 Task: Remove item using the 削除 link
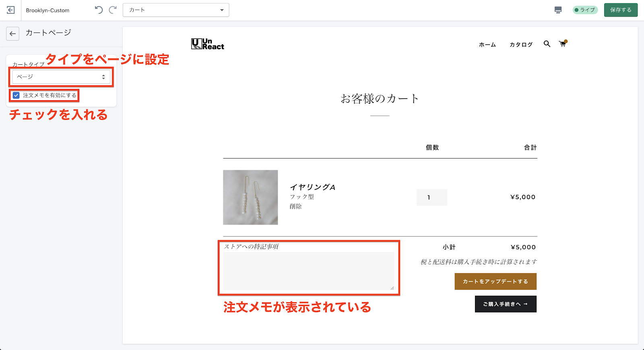coord(295,206)
